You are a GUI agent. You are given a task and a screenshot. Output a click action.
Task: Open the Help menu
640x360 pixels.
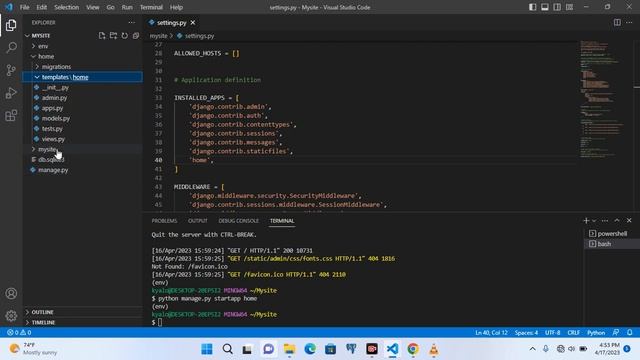[x=176, y=7]
